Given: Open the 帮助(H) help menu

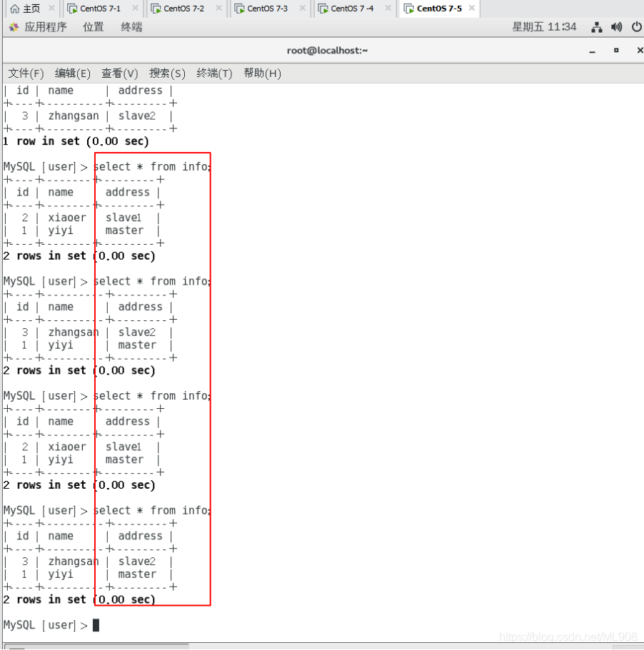Looking at the screenshot, I should [x=263, y=73].
